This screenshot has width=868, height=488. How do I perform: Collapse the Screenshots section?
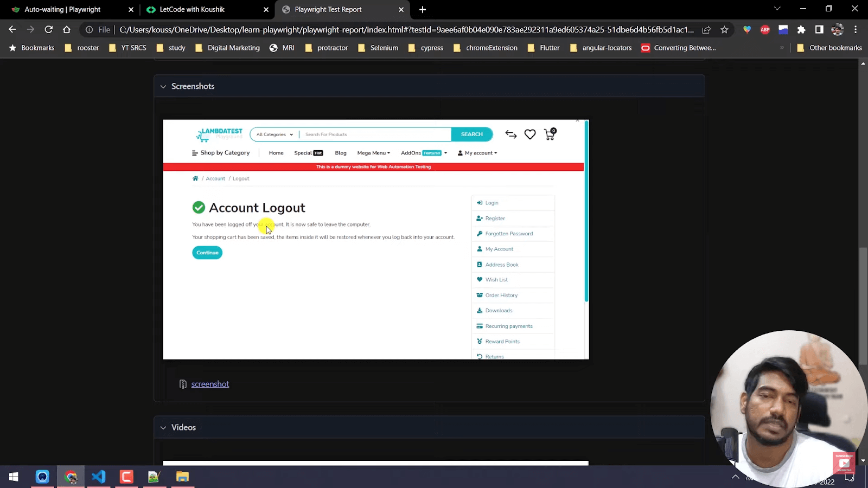coord(163,86)
